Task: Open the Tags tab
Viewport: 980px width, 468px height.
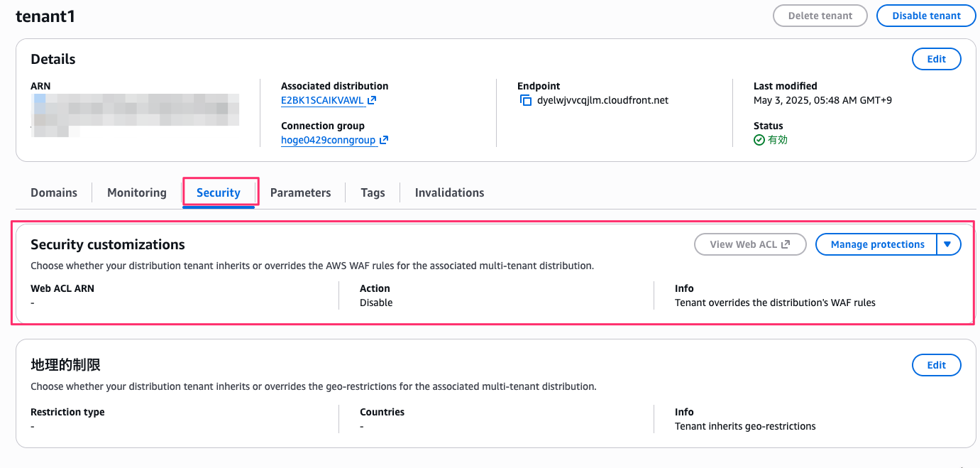Action: coord(373,192)
